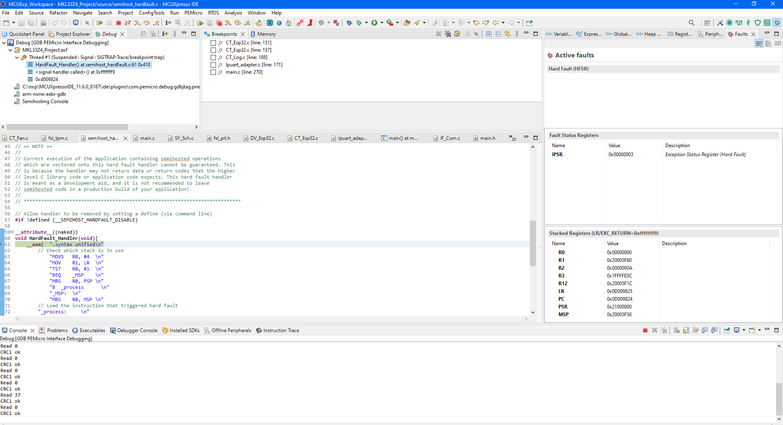This screenshot has width=783, height=425.
Task: Click red Terminate icon in Console toolbar
Action: tap(645, 330)
